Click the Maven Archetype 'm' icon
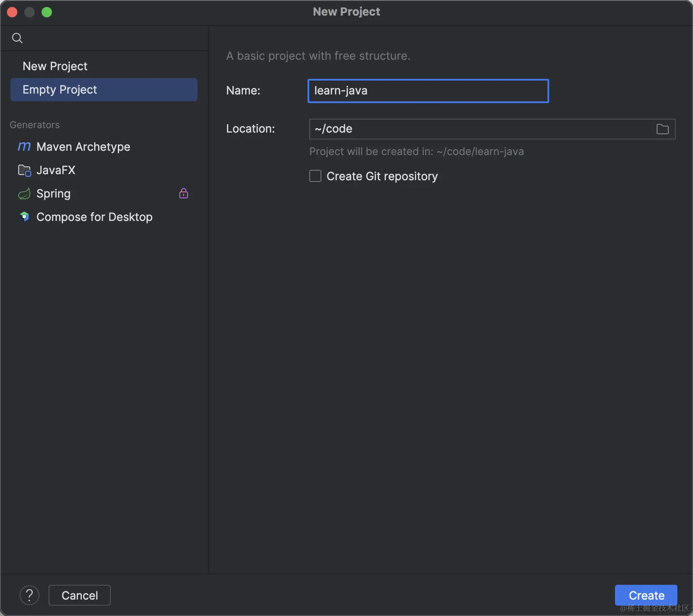 [24, 146]
